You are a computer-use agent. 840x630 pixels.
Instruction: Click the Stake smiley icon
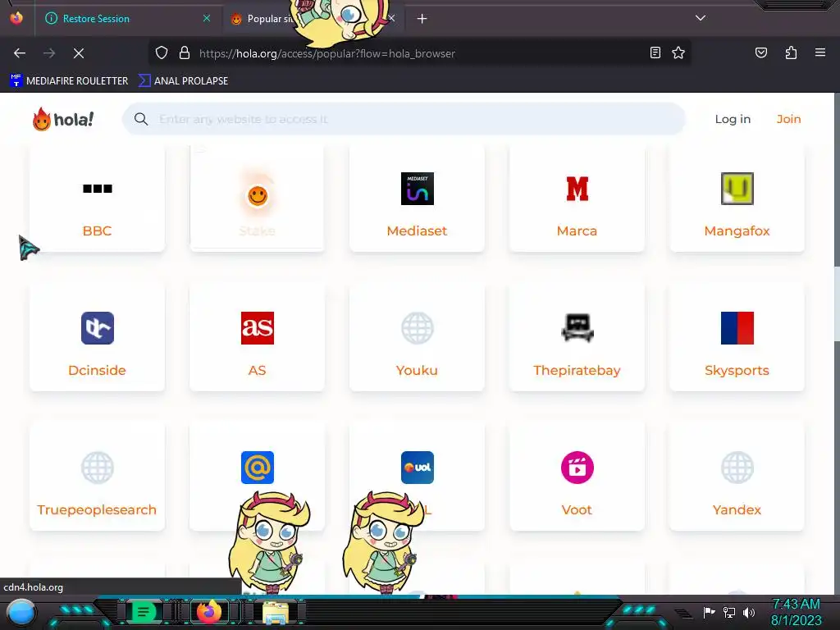tap(257, 195)
